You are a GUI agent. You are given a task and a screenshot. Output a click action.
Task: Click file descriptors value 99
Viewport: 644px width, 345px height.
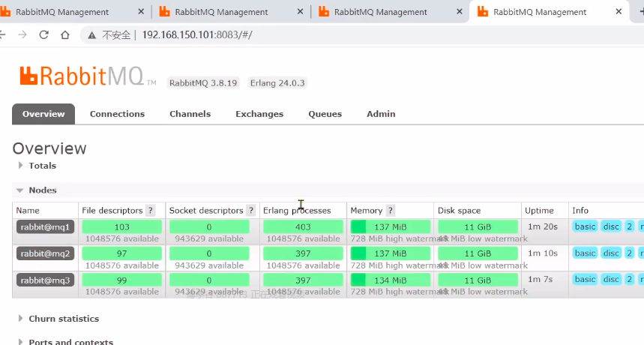[122, 280]
